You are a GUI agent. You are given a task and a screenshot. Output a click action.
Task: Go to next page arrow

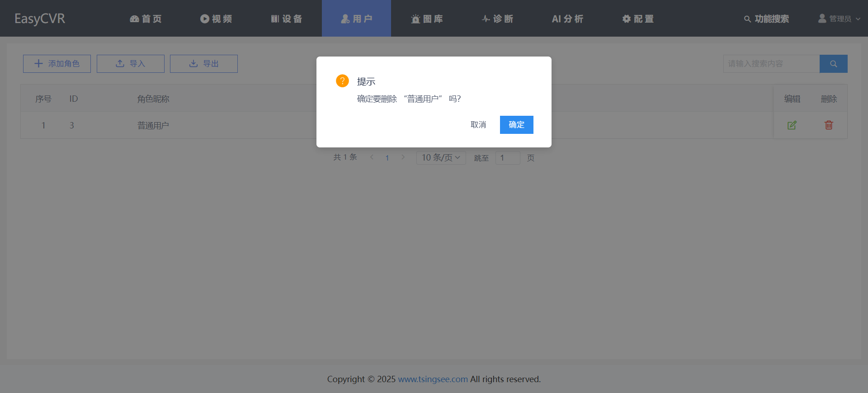403,157
